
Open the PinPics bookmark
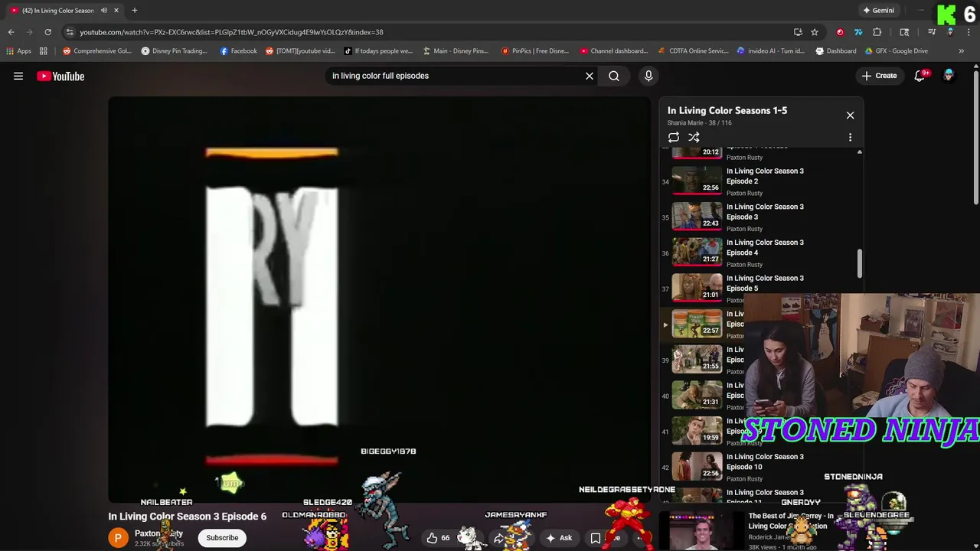534,51
